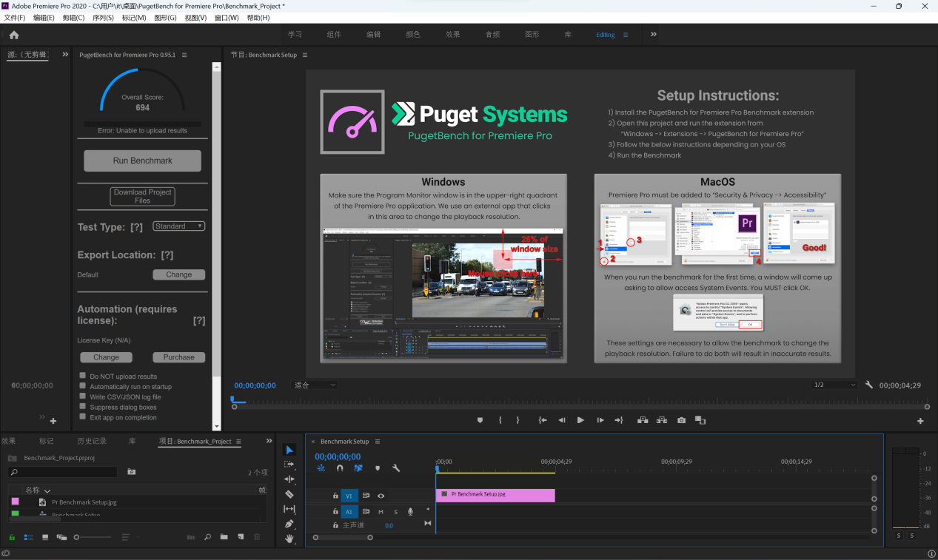Click the Run Benchmark button
The image size is (938, 560).
[x=142, y=161]
